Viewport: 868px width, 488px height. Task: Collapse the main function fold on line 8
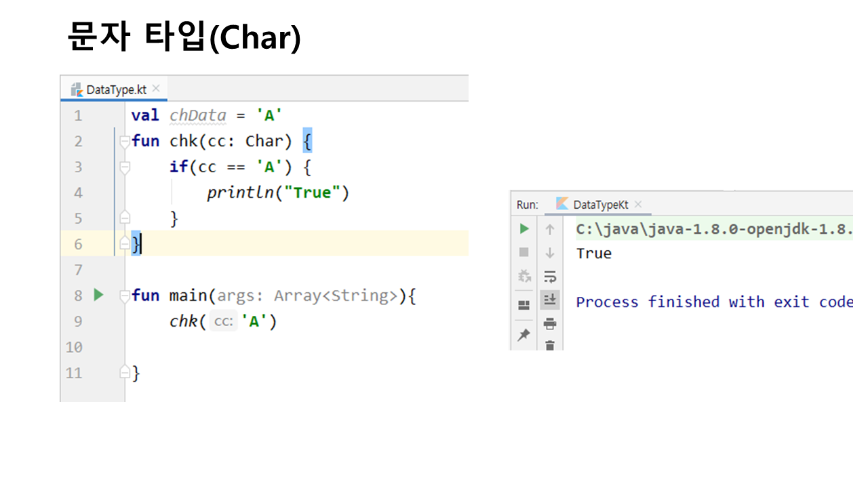tap(125, 296)
